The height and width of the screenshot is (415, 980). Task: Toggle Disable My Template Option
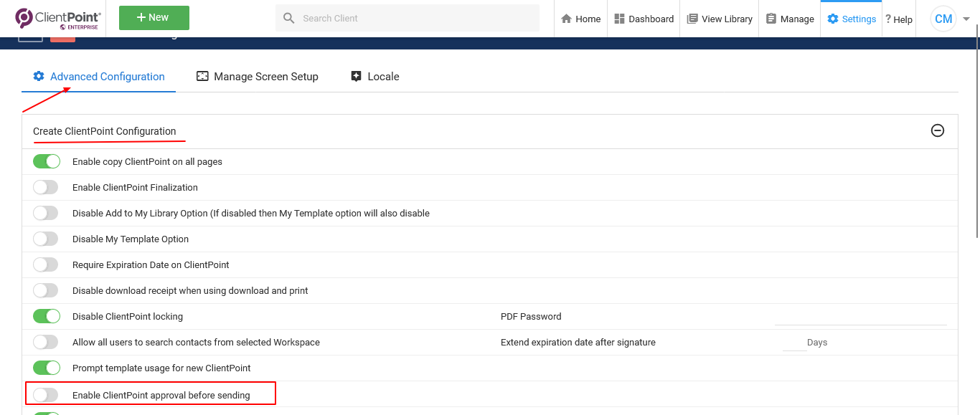45,239
